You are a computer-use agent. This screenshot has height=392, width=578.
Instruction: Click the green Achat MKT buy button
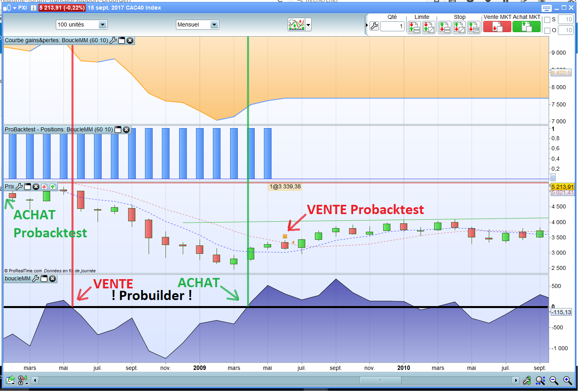pos(527,27)
